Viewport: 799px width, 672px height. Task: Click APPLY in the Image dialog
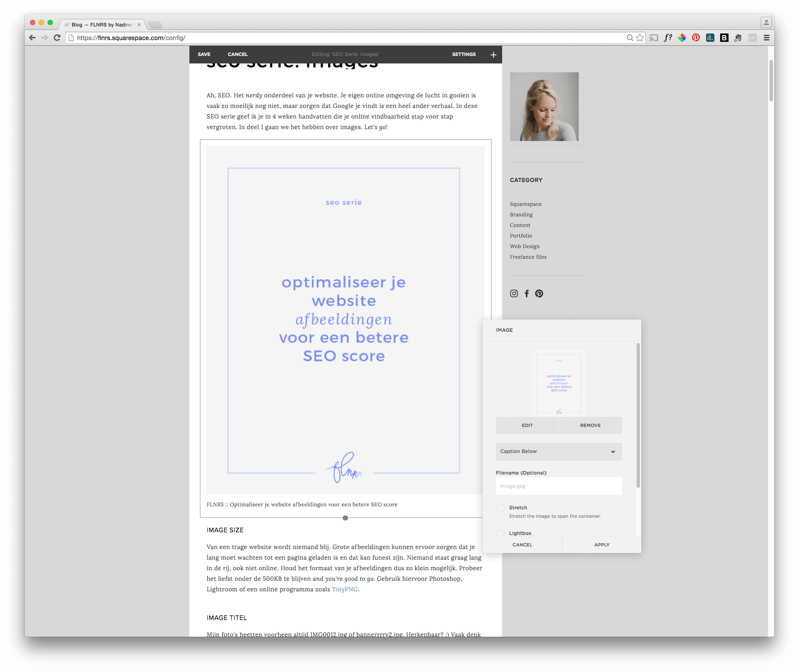point(602,545)
